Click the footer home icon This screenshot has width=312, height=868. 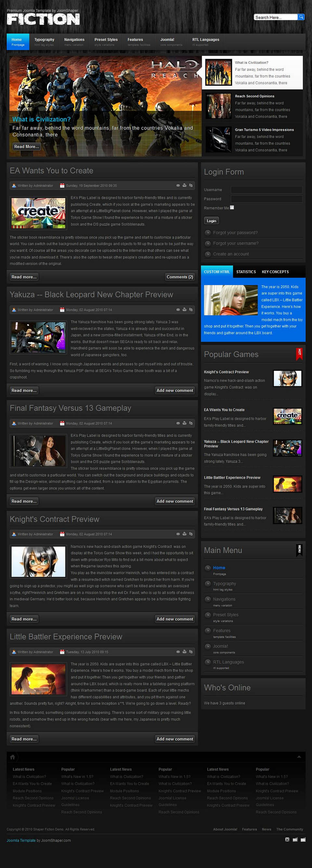pyautogui.click(x=12, y=757)
